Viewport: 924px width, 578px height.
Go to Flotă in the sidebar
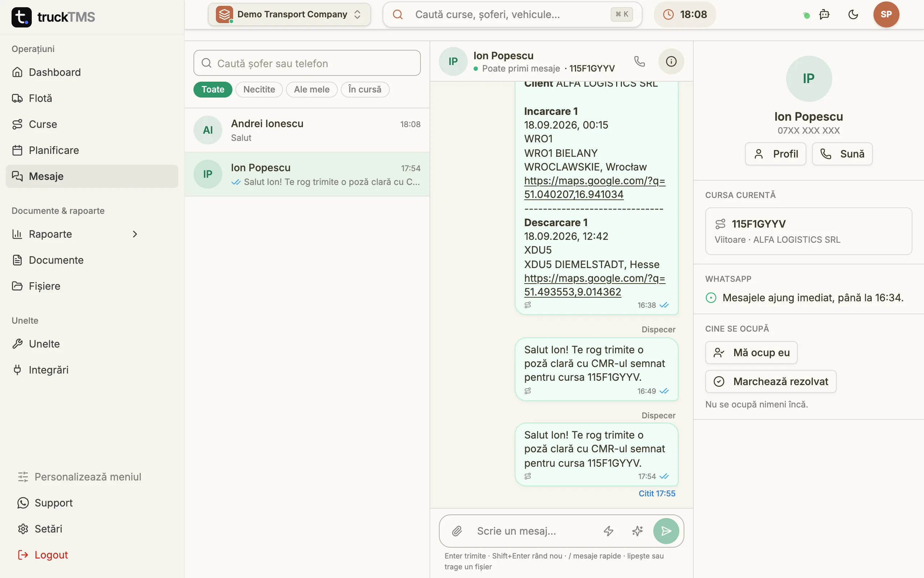click(x=92, y=98)
